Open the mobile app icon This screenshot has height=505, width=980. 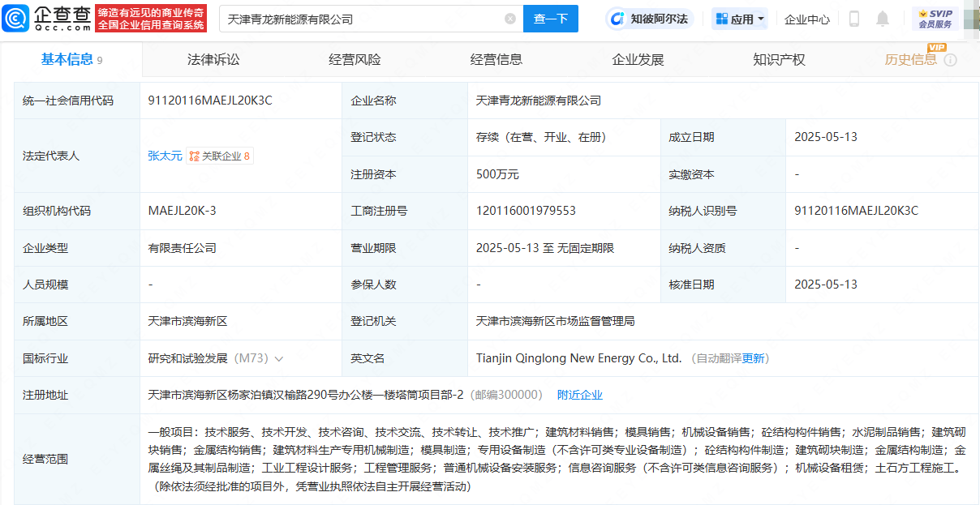click(853, 19)
